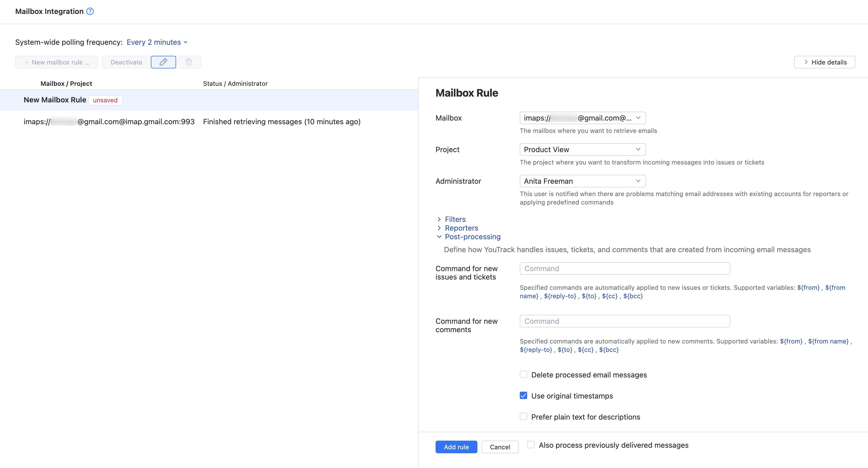Open the Mailbox selector dropdown arrow
Screen dimensions: 868x468
coord(638,118)
